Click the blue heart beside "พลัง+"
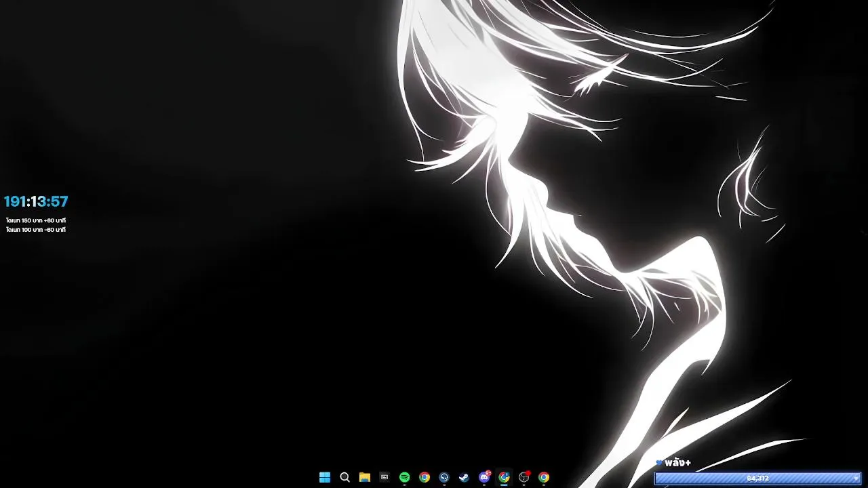The width and height of the screenshot is (868, 488). [x=658, y=463]
